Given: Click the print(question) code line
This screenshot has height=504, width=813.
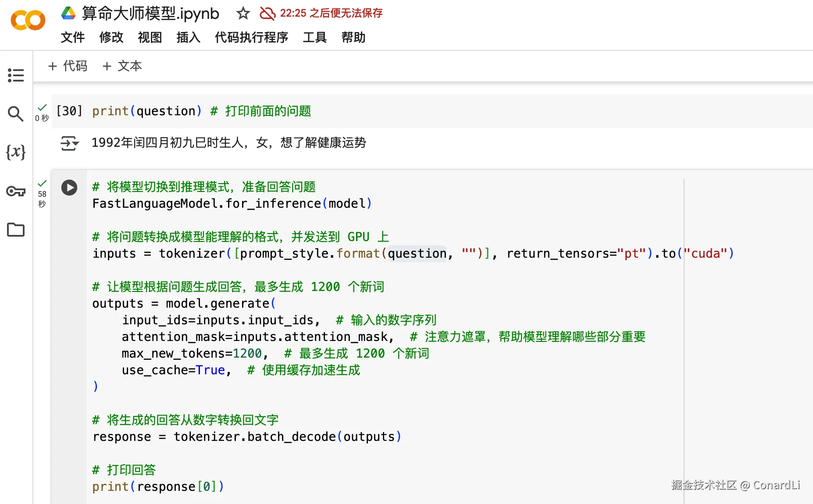Looking at the screenshot, I should pos(147,111).
